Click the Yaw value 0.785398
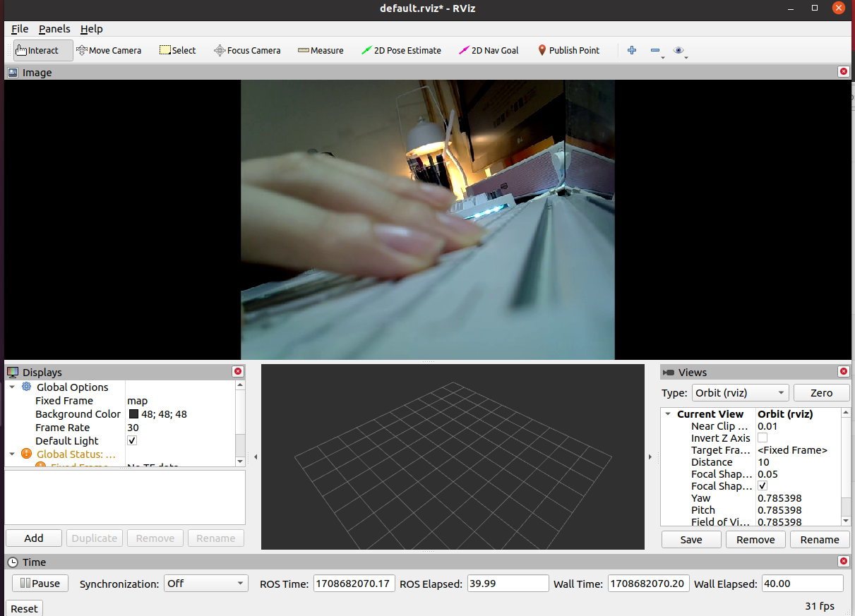 779,498
